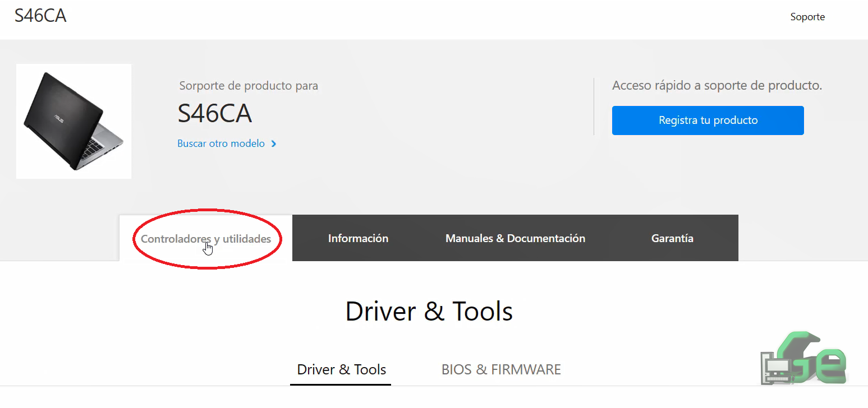Image resolution: width=868 pixels, height=408 pixels.
Task: Click the large S46CA product name heading
Action: point(214,114)
